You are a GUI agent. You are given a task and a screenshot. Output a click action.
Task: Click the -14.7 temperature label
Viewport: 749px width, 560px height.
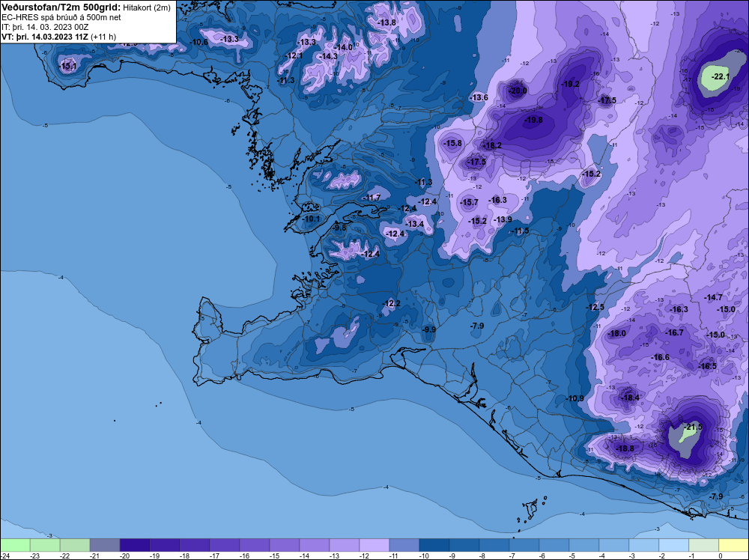click(x=714, y=297)
